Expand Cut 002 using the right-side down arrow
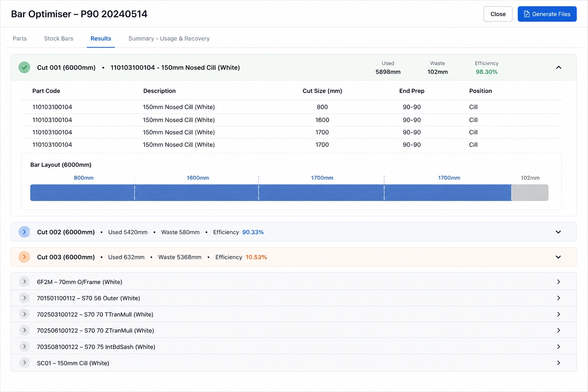588x392 pixels. 558,232
